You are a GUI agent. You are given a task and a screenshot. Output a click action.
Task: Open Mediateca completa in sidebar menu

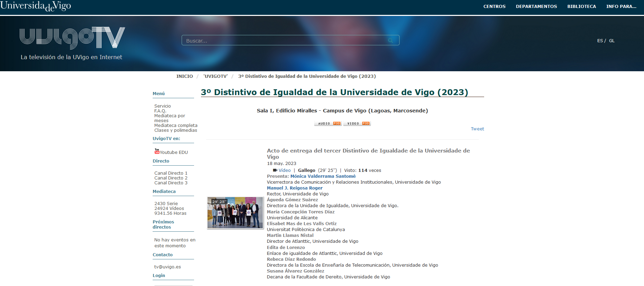pyautogui.click(x=176, y=126)
